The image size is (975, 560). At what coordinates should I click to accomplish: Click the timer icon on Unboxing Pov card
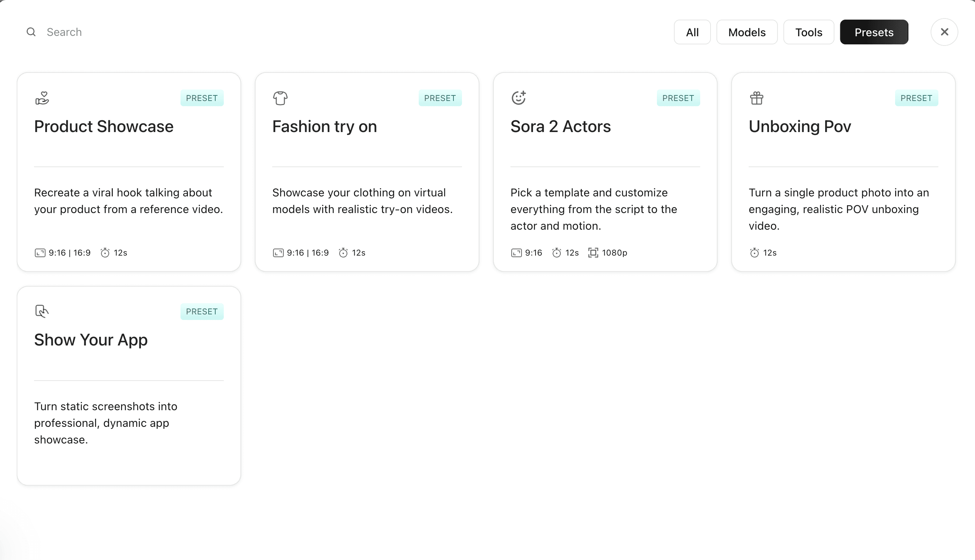pos(754,253)
